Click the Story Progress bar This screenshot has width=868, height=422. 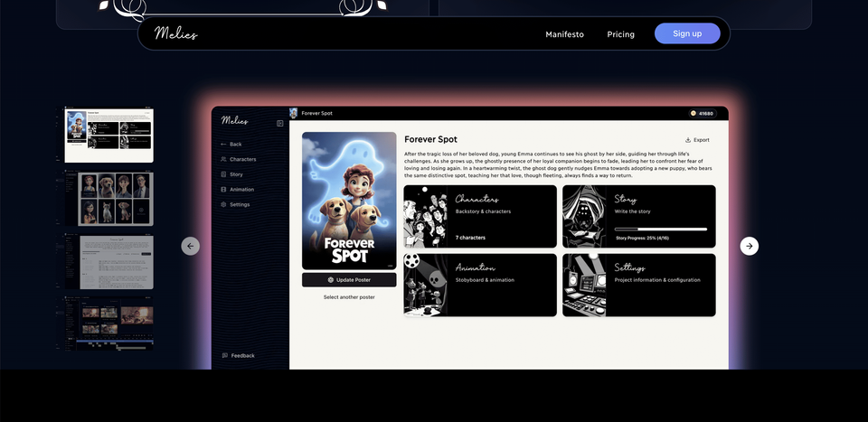[x=661, y=230]
